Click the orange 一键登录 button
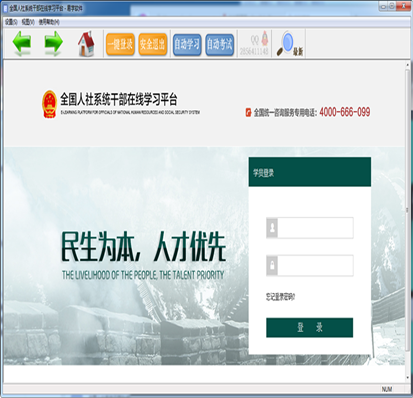 [x=120, y=44]
